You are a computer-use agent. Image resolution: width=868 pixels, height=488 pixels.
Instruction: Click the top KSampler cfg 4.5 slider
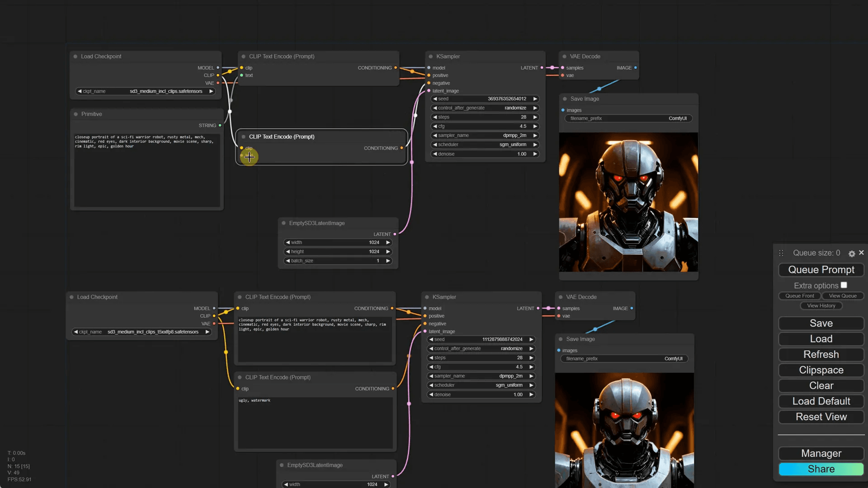(x=485, y=126)
